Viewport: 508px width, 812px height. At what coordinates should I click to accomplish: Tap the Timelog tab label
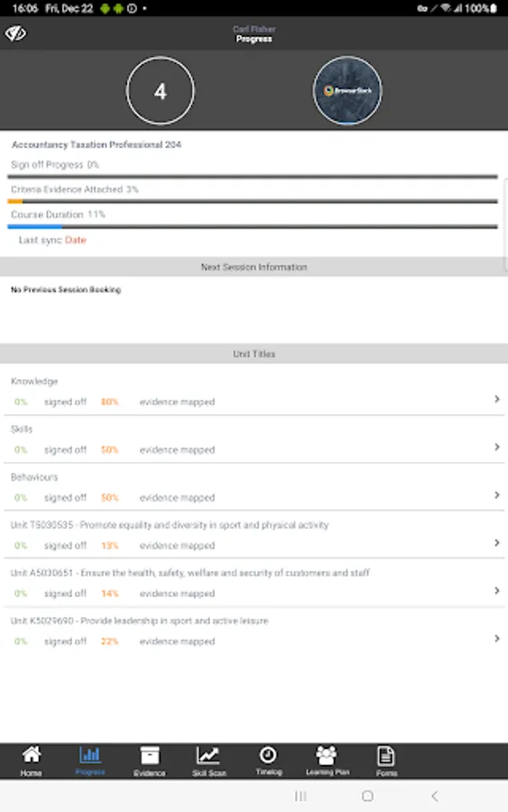[x=269, y=771]
